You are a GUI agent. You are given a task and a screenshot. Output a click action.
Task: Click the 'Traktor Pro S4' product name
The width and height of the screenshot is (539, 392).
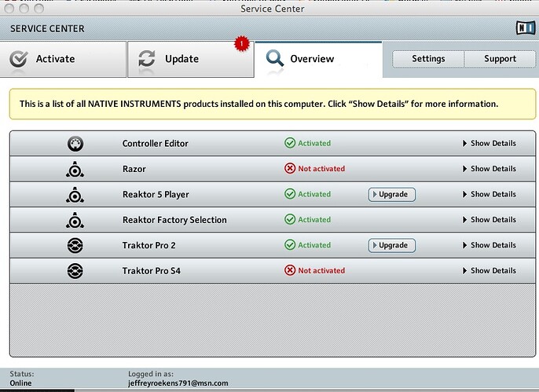coord(151,271)
